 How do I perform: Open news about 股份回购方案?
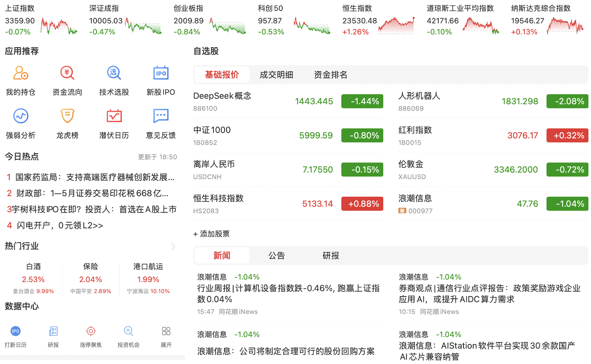[286, 351]
